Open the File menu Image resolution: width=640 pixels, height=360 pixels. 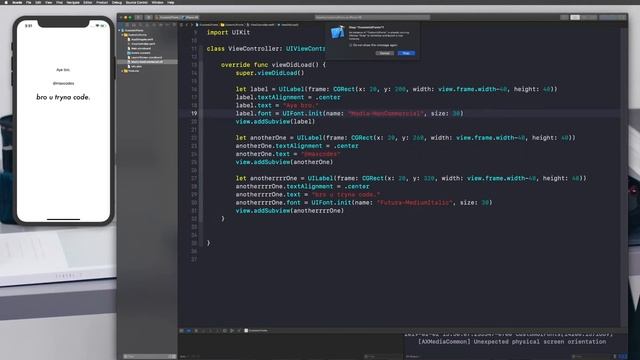(x=29, y=2)
